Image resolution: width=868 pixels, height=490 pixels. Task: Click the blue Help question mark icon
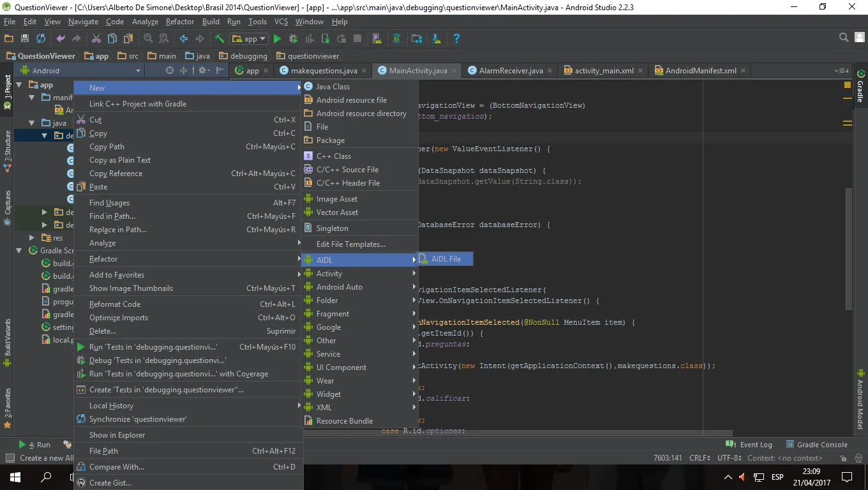click(456, 39)
